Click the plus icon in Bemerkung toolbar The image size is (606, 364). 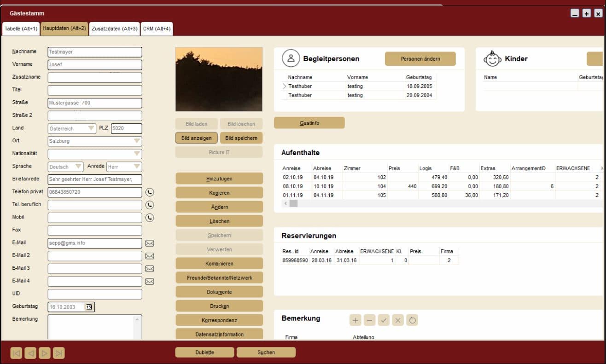355,320
